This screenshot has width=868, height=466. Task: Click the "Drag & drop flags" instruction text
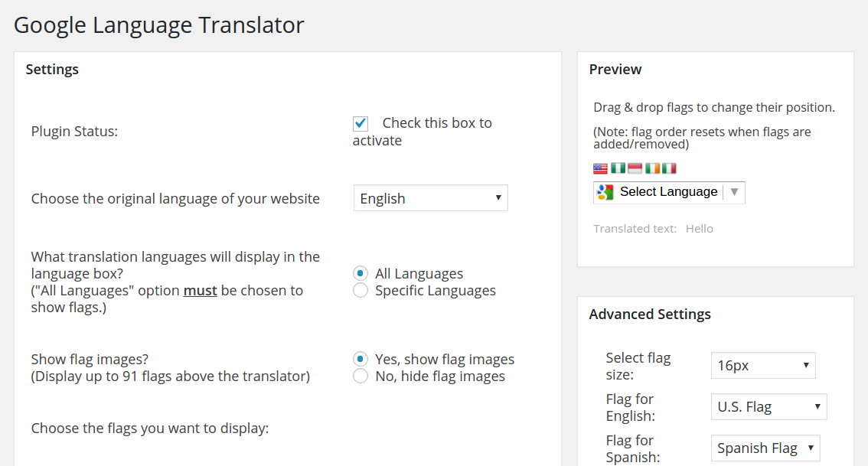click(x=714, y=107)
